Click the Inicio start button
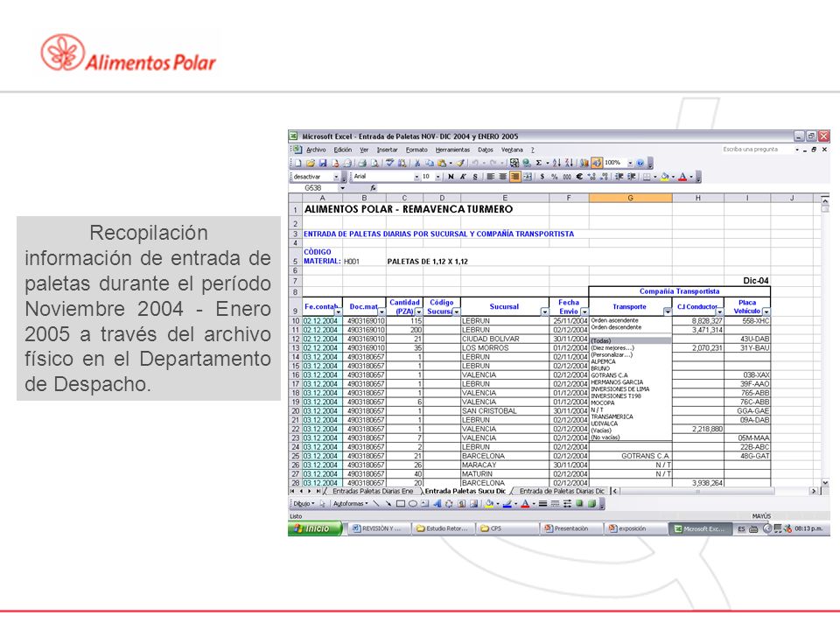The height and width of the screenshot is (630, 840). coord(315,528)
